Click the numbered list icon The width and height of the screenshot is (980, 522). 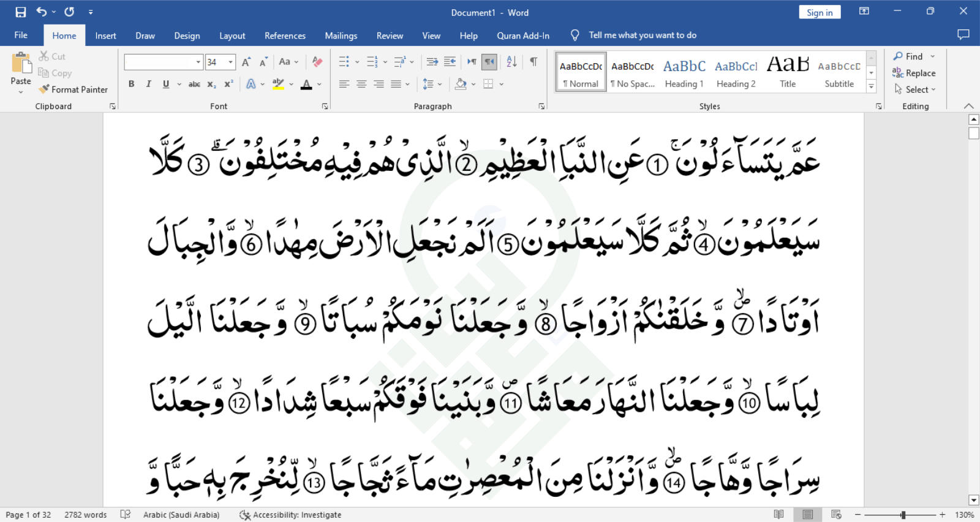tap(372, 62)
